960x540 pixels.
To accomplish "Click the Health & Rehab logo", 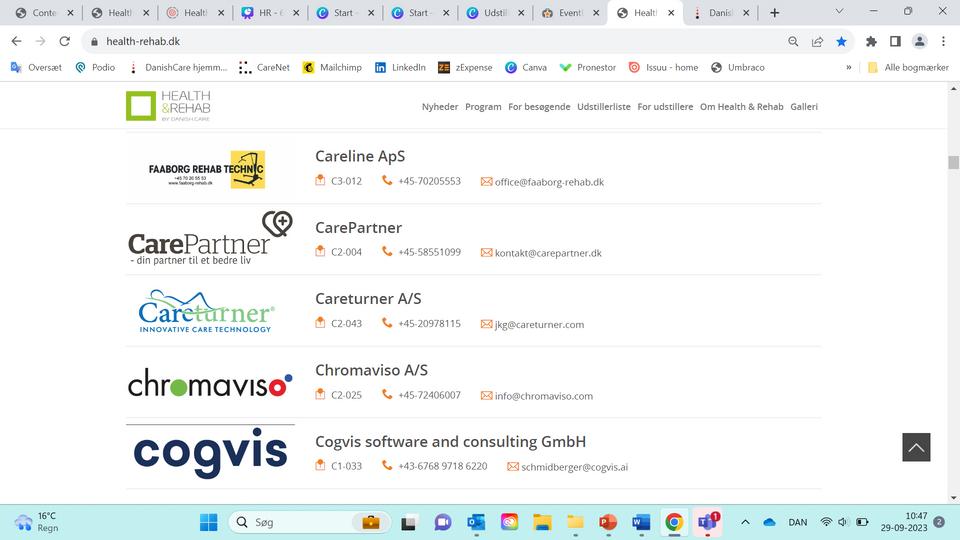I will [x=168, y=105].
